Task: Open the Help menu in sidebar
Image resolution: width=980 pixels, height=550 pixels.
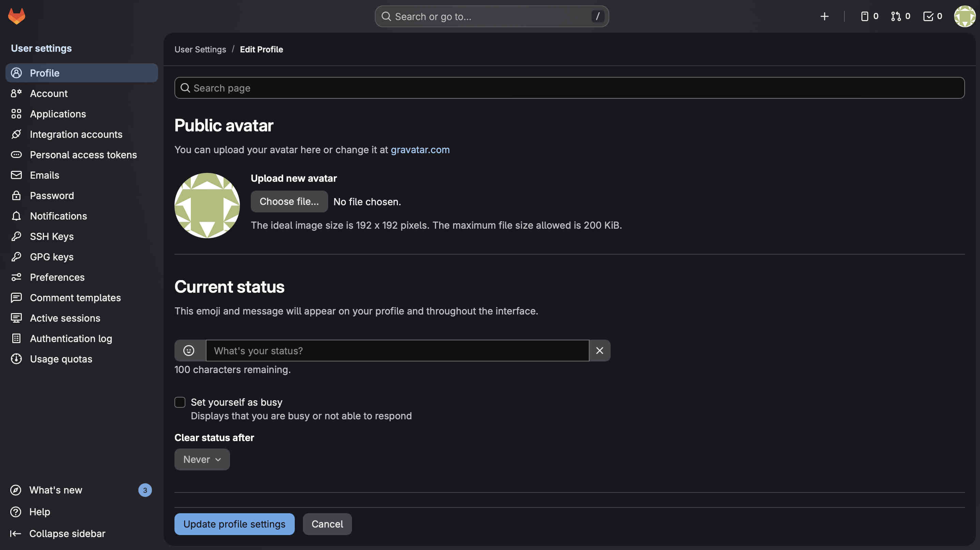Action: click(40, 512)
